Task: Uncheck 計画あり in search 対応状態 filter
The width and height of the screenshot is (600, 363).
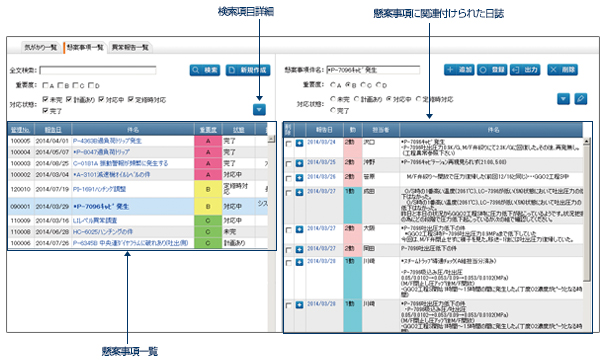Action: pos(69,99)
